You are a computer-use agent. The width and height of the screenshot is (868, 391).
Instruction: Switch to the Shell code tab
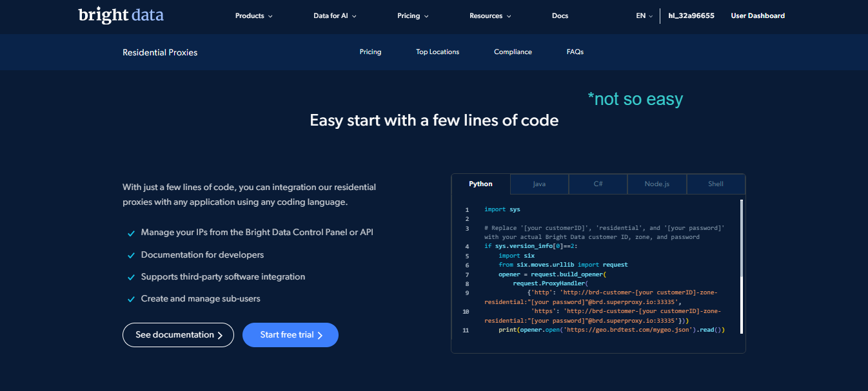(x=716, y=184)
